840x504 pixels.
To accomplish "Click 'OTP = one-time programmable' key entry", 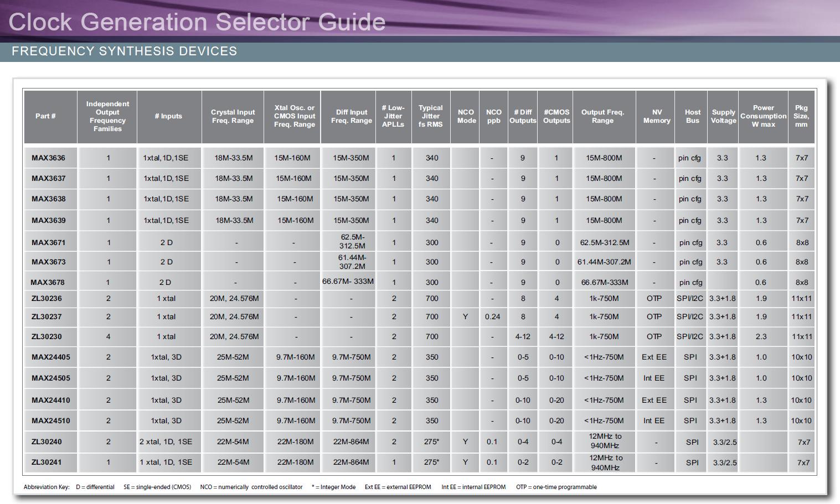I will [x=556, y=487].
